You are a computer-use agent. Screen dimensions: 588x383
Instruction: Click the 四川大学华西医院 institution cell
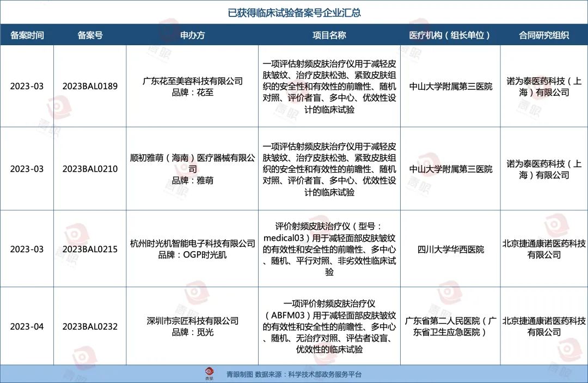pyautogui.click(x=450, y=249)
